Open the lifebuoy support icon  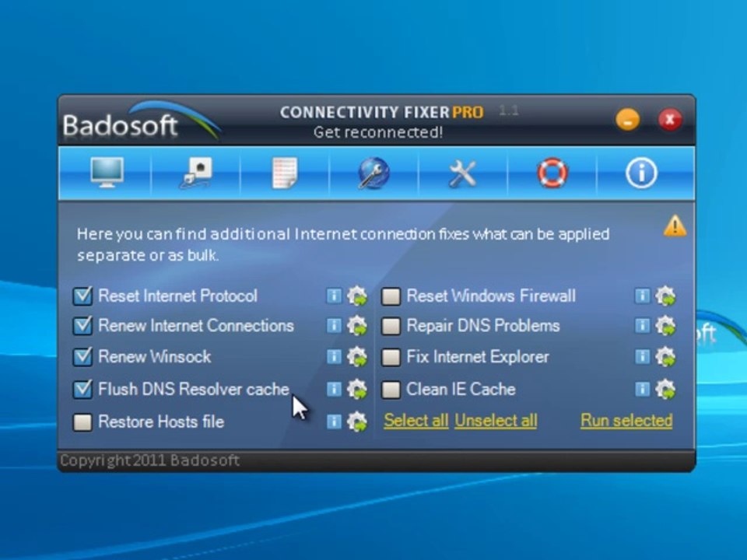pyautogui.click(x=552, y=173)
